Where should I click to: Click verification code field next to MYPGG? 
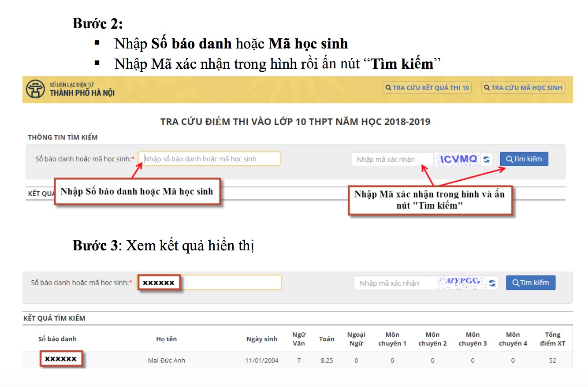click(x=395, y=283)
